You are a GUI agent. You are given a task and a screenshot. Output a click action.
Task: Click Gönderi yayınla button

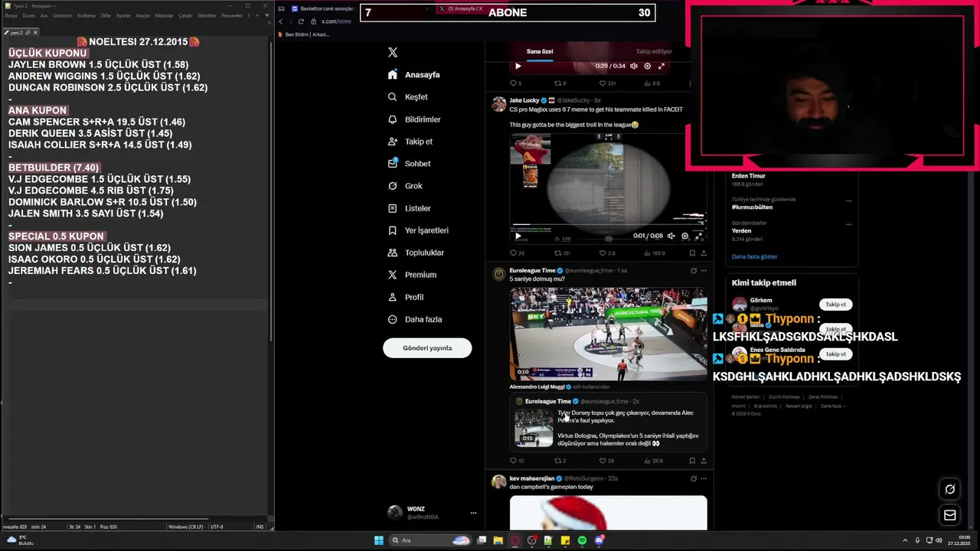tap(427, 348)
